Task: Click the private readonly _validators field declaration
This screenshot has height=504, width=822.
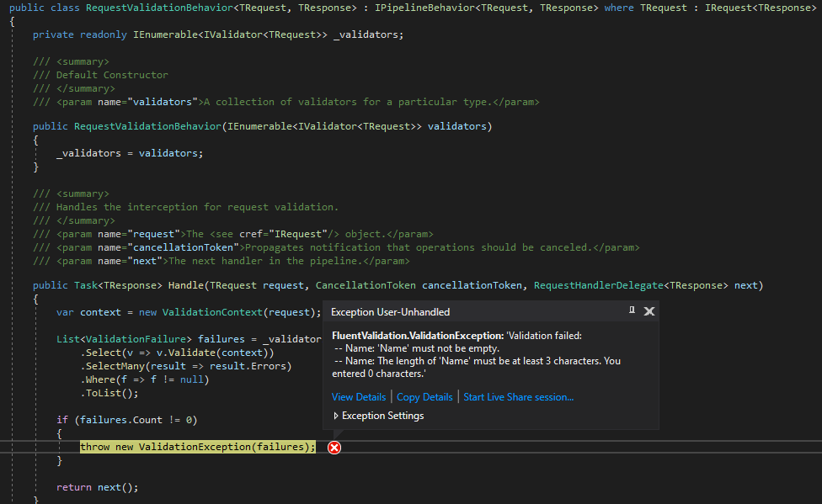Action: click(x=218, y=34)
